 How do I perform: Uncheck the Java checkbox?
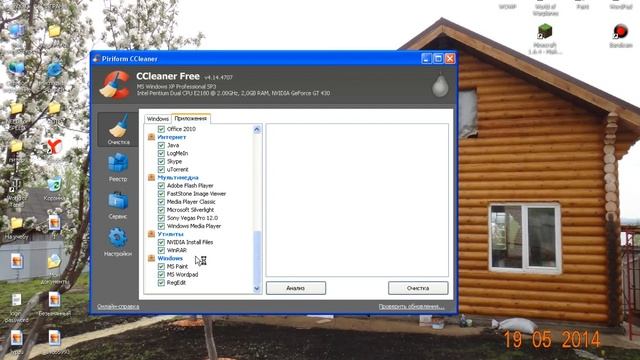point(161,145)
